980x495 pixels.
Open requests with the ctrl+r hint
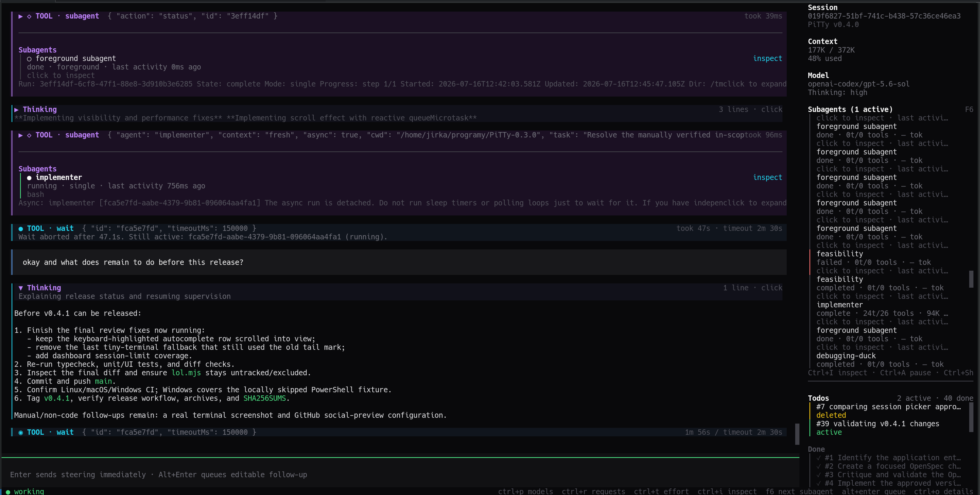tap(593, 492)
